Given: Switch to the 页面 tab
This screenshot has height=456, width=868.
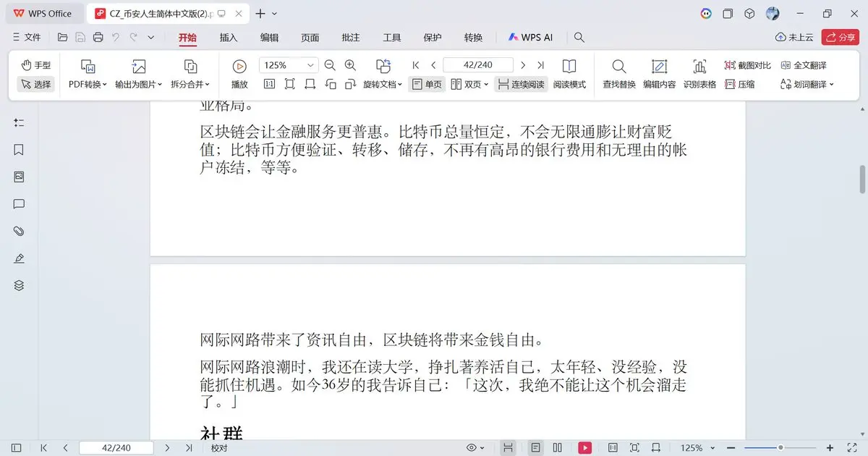Looking at the screenshot, I should [x=310, y=38].
